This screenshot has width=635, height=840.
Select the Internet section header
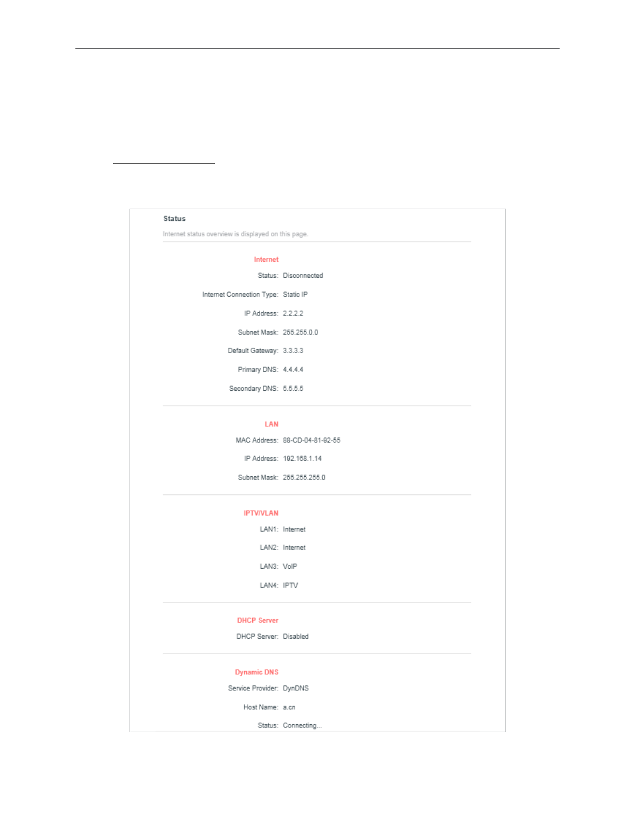coord(266,260)
